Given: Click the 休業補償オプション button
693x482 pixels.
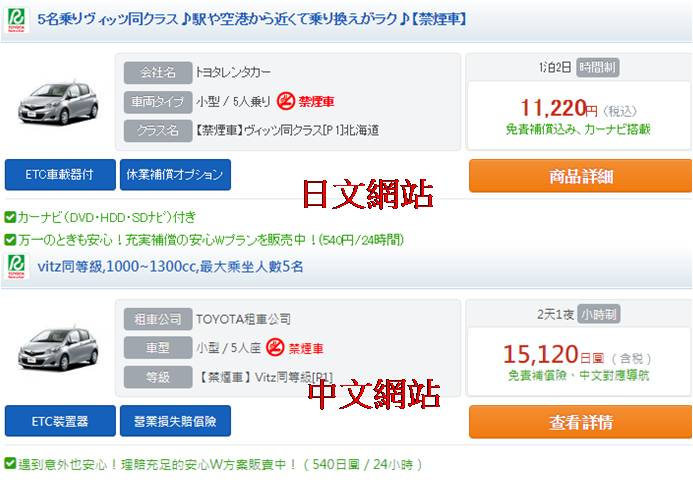Looking at the screenshot, I should (175, 175).
